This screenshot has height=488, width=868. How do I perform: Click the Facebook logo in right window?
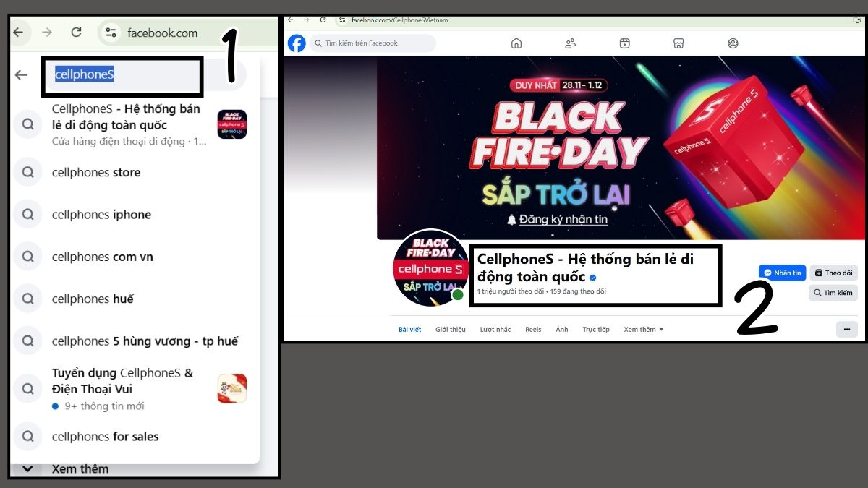tap(297, 43)
